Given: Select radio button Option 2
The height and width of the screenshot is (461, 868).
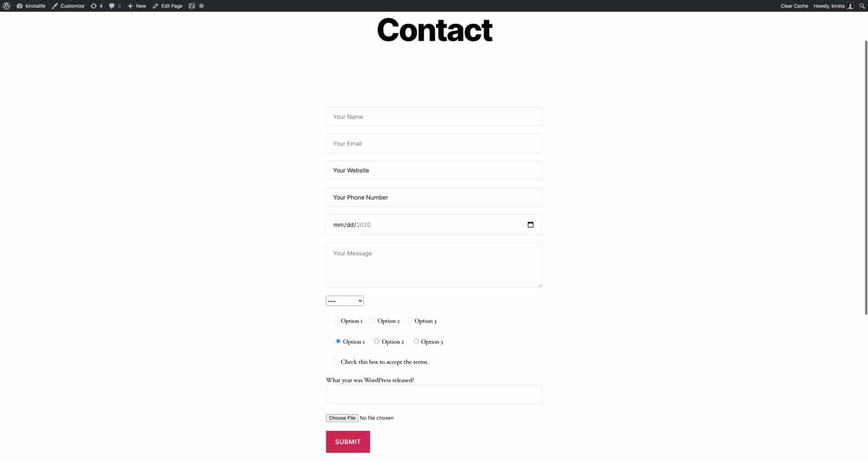Looking at the screenshot, I should [x=377, y=341].
